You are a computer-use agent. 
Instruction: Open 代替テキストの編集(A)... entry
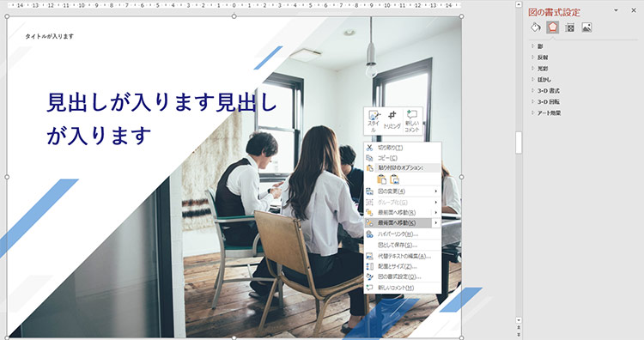[403, 256]
